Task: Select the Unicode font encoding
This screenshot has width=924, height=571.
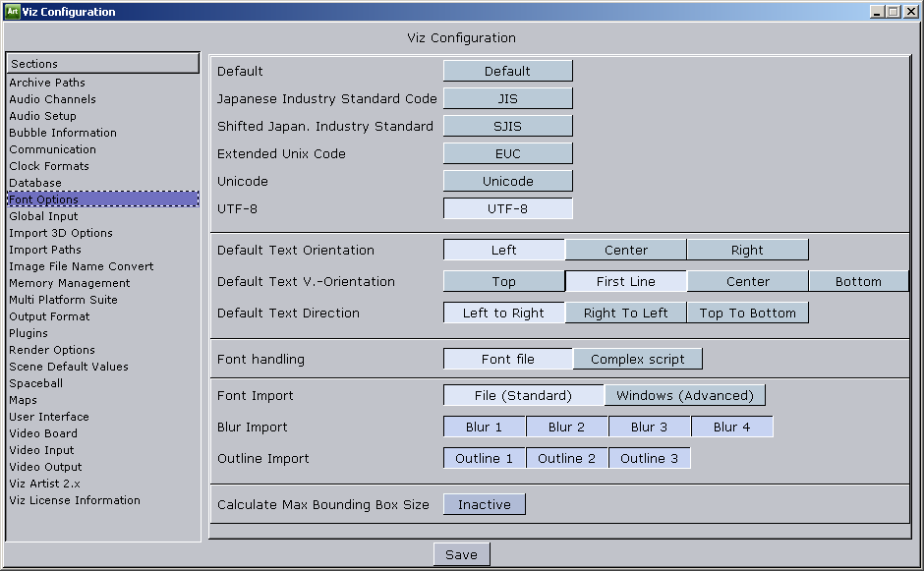Action: (507, 181)
